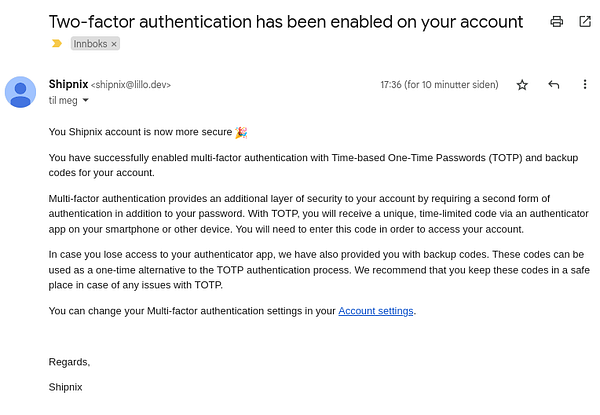Click the sender's blue avatar icon
This screenshot has height=415, width=600.
(20, 92)
